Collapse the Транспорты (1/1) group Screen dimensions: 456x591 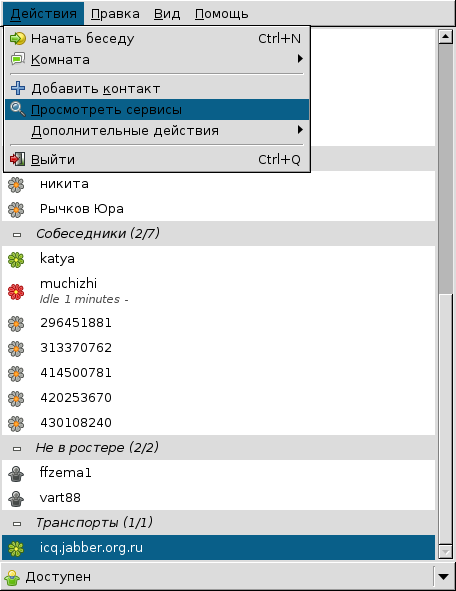[x=17, y=524]
